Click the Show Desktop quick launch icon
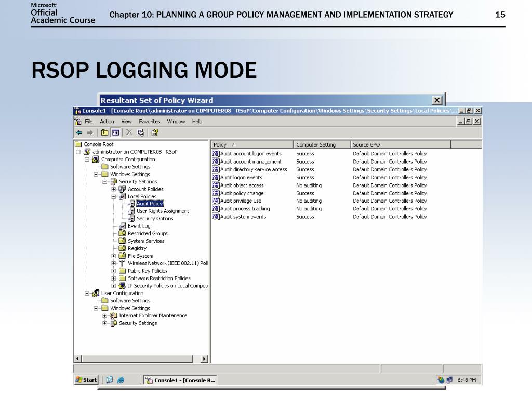The width and height of the screenshot is (532, 399). [x=110, y=380]
